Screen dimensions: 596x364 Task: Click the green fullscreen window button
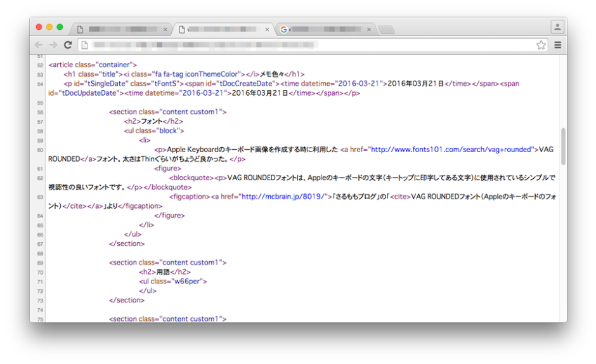click(60, 27)
